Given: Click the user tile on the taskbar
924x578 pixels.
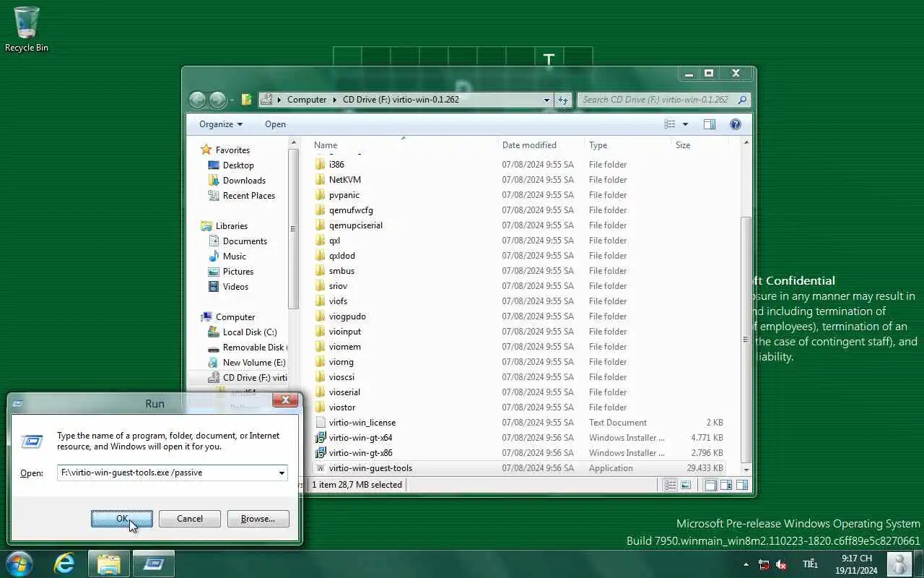Looking at the screenshot, I should coord(899,564).
